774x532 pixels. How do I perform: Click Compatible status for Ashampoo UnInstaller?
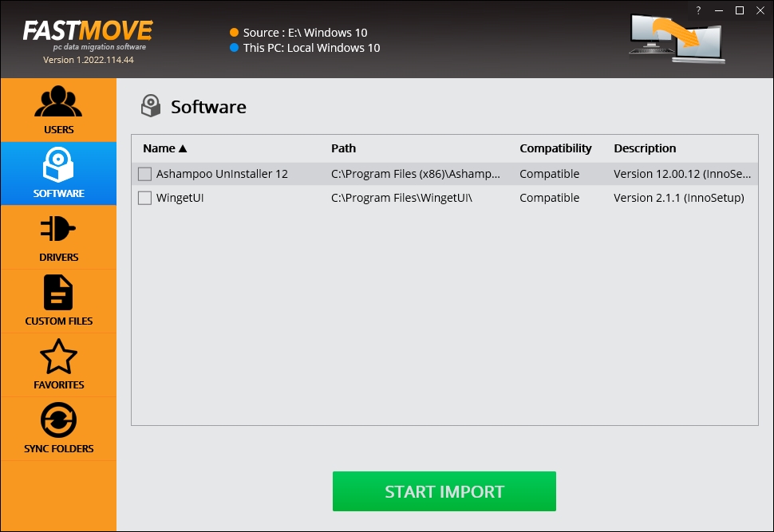tap(550, 174)
